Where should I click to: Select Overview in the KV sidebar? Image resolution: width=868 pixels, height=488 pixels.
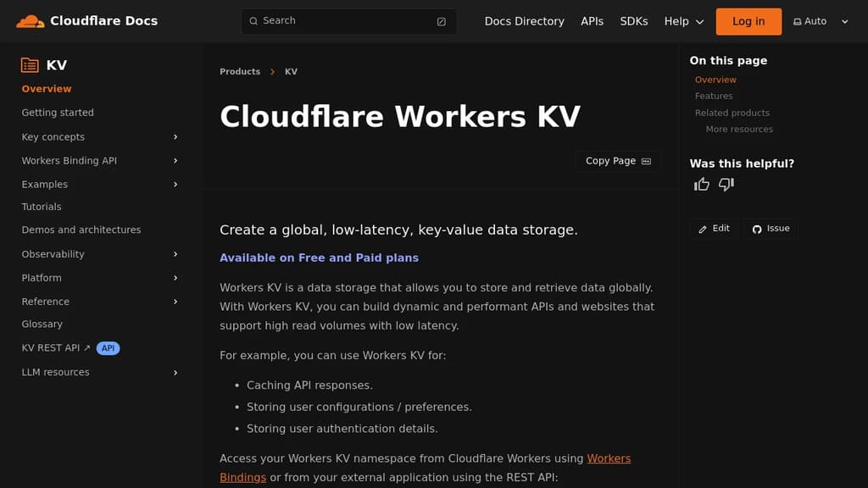pyautogui.click(x=47, y=88)
